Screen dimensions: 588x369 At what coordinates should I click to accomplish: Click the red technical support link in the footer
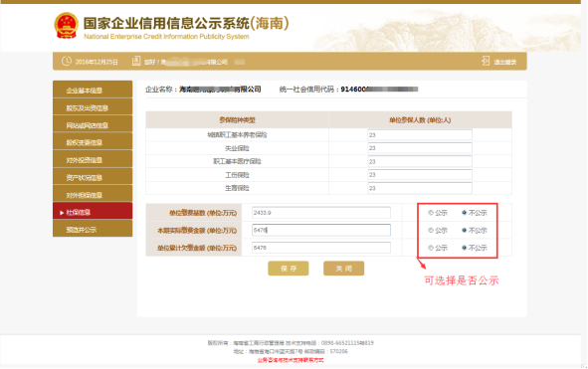(291, 360)
